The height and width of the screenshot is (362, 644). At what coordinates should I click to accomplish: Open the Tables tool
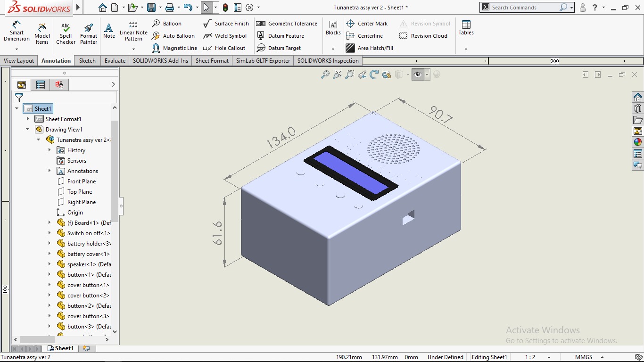pyautogui.click(x=466, y=28)
